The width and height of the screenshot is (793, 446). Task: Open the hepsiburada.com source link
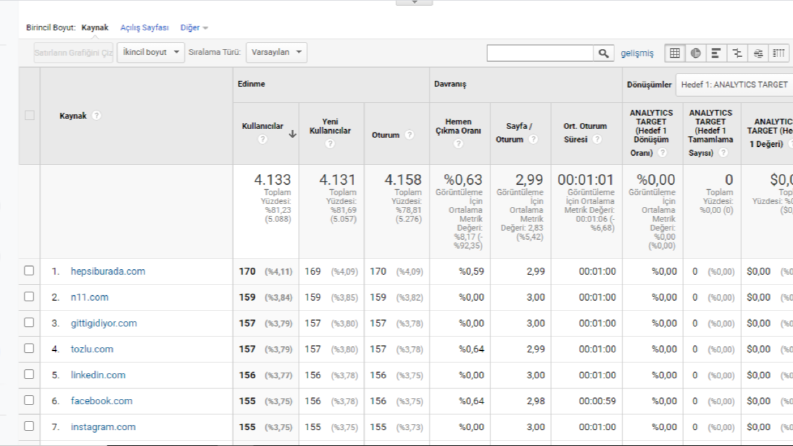pyautogui.click(x=108, y=271)
